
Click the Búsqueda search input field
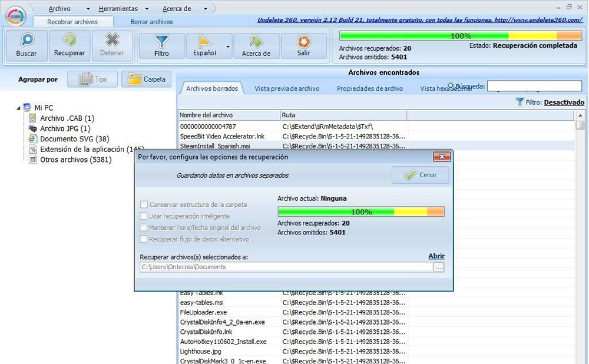coord(534,87)
